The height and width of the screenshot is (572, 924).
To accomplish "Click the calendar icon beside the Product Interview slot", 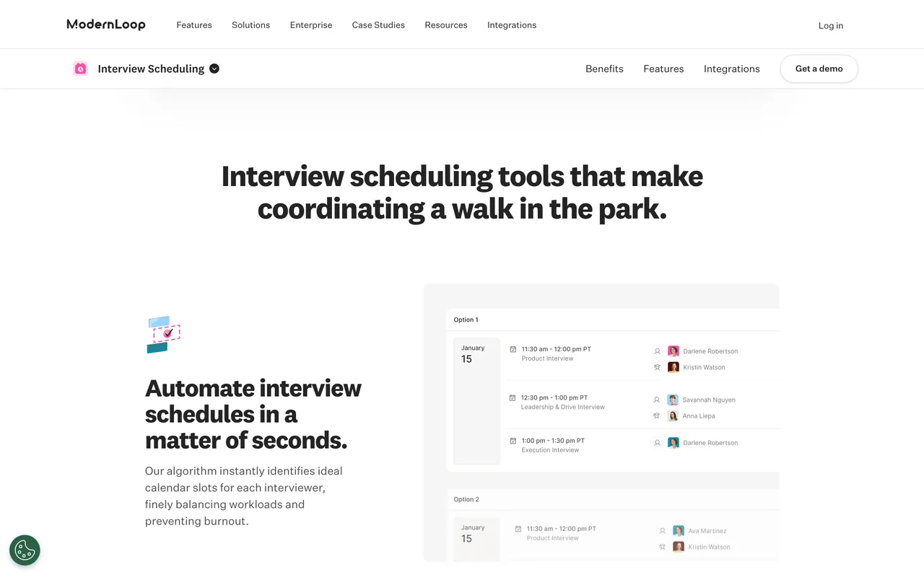I will (515, 349).
